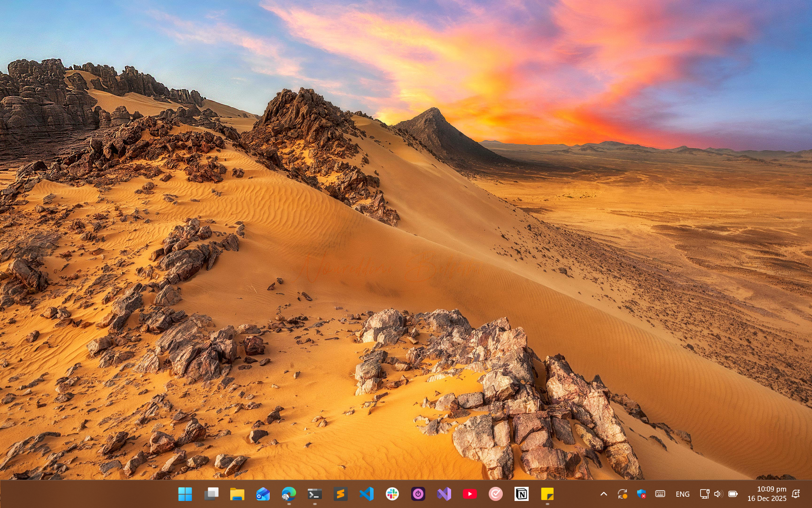Screen dimensions: 812x508
Task: Switch to the Microsoft Edge browser
Action: [x=289, y=494]
